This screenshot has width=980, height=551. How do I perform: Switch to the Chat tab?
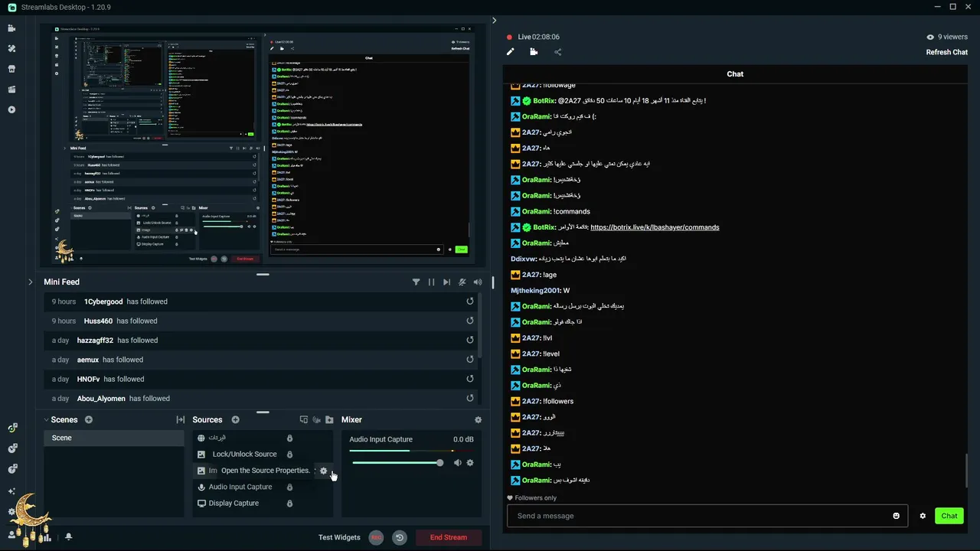coord(735,74)
